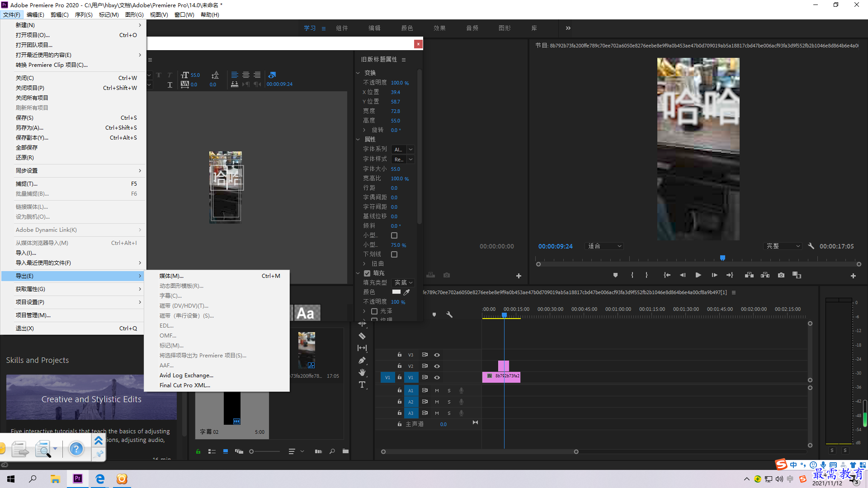Collapse the 属性 properties section

pyautogui.click(x=358, y=139)
